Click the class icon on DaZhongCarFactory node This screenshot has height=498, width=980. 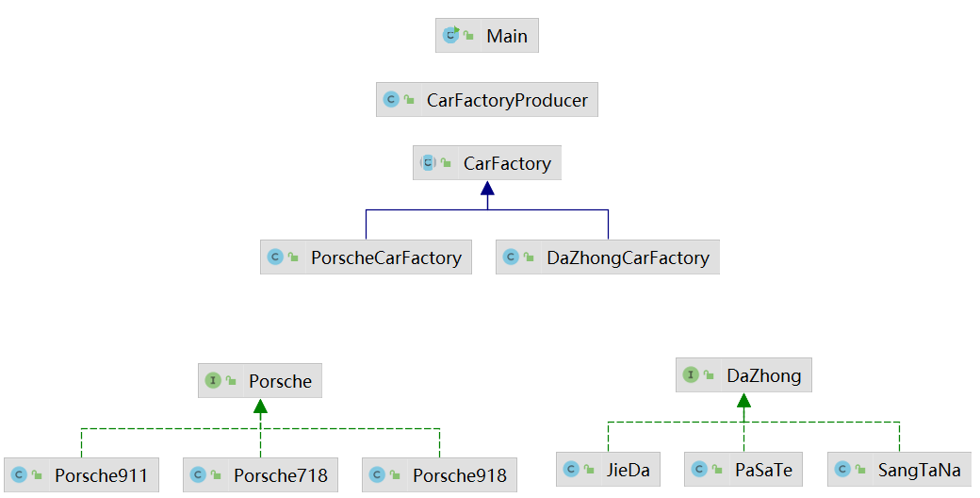(x=512, y=257)
